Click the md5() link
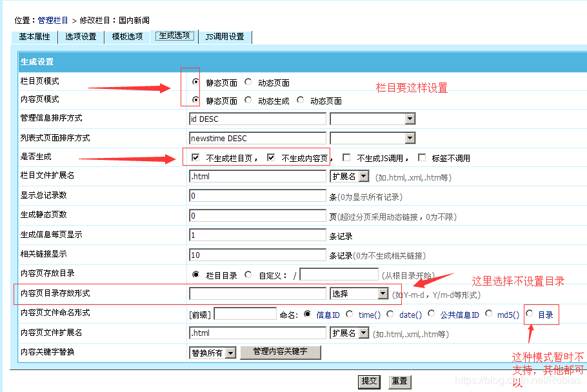Viewport: 587px width, 392px height. pos(508,315)
